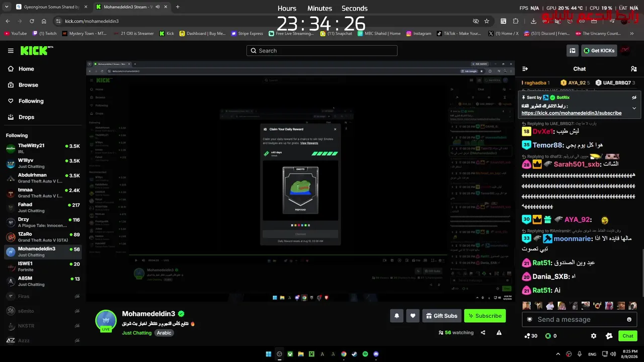The width and height of the screenshot is (644, 362).
Task: Open W1llyv channel from Following list
Action: (x=43, y=163)
